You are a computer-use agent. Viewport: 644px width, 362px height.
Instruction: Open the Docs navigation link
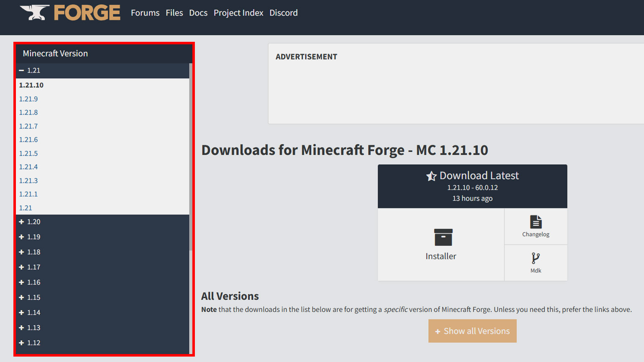point(198,13)
